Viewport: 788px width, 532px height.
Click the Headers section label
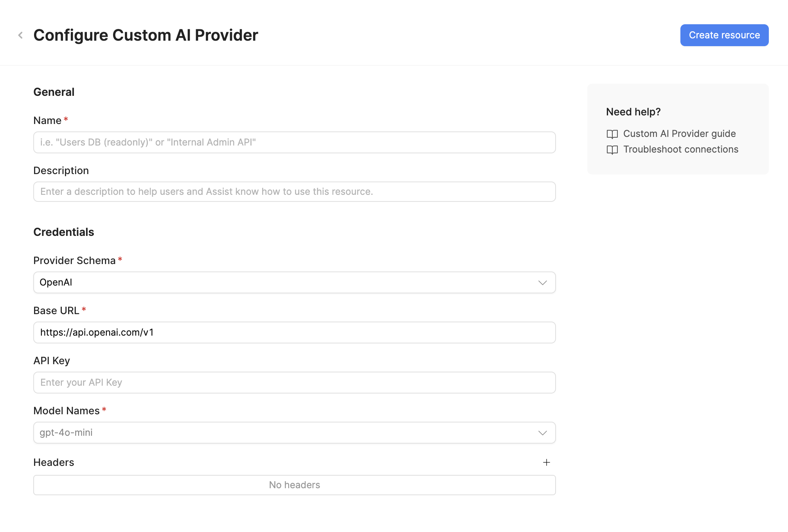(54, 462)
